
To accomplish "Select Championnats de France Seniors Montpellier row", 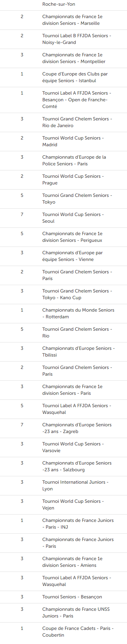I will [x=63, y=58].
